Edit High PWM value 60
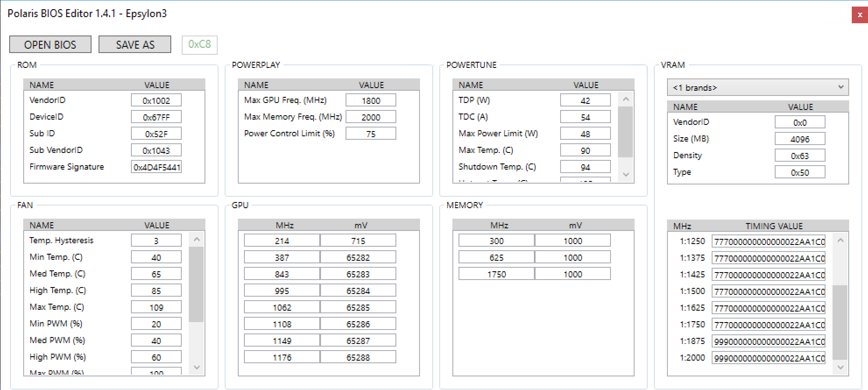868x390 pixels. (x=156, y=357)
